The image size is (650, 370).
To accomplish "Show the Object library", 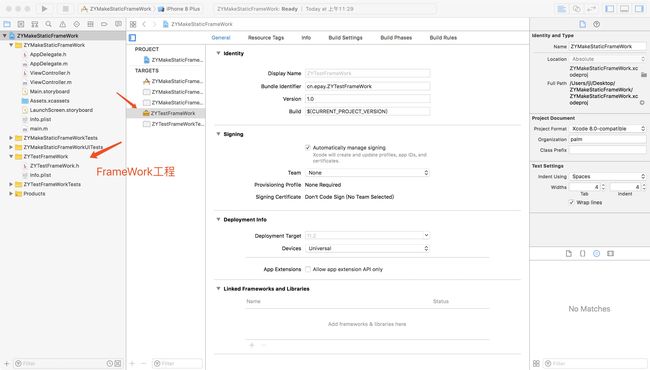I will [x=597, y=254].
